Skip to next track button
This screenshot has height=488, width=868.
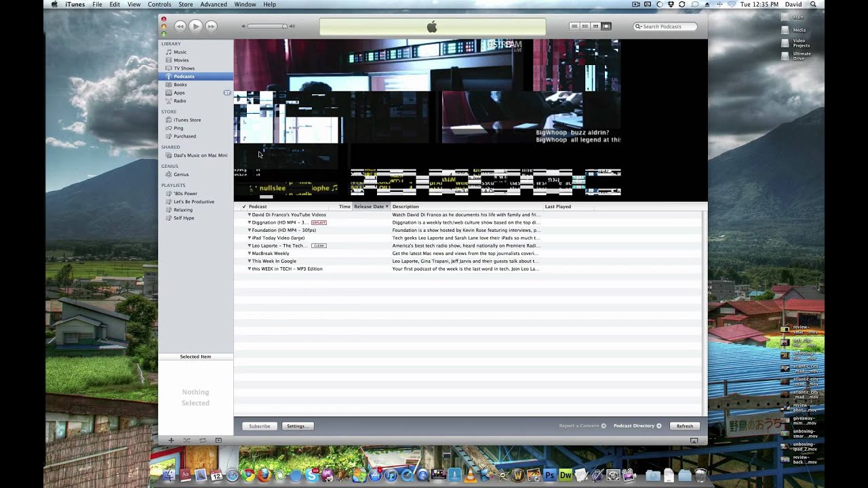point(211,26)
